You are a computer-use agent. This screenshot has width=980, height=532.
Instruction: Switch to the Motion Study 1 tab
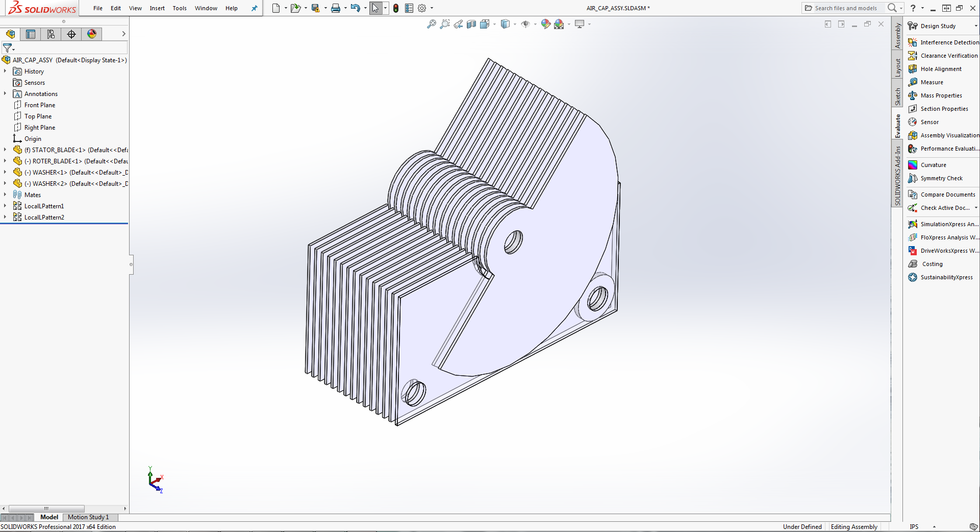click(88, 517)
